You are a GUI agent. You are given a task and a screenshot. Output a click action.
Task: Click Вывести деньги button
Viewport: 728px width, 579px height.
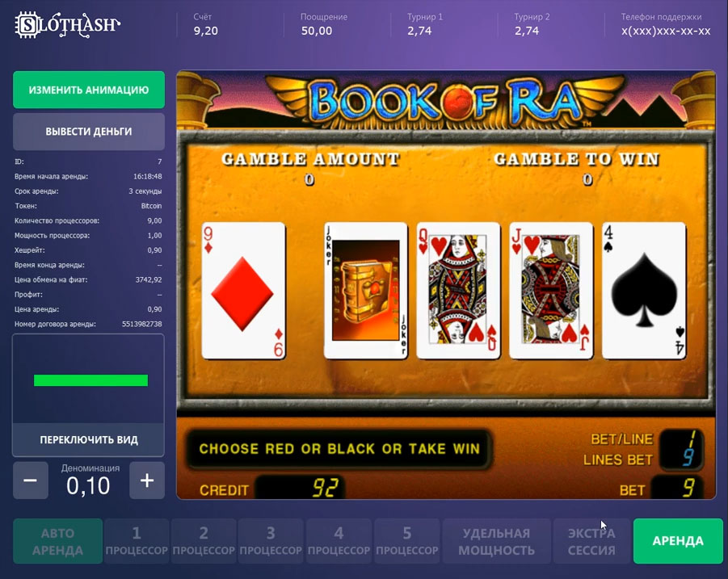(89, 132)
